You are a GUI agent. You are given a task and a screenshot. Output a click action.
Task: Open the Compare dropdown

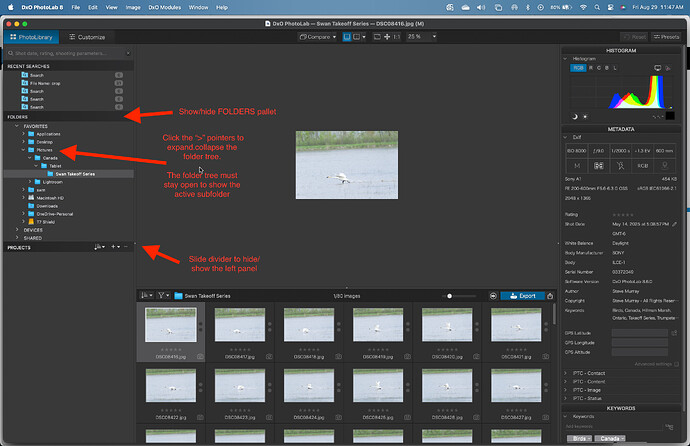point(318,37)
